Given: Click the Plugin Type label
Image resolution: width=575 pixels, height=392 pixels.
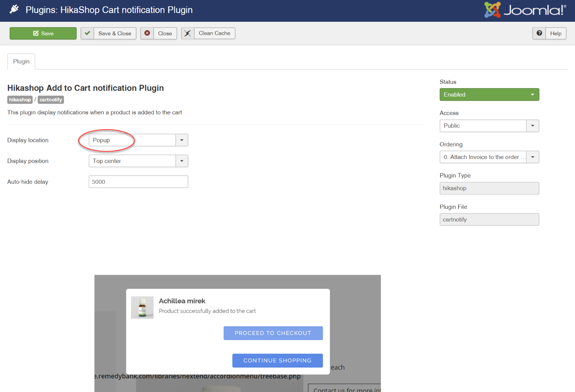Looking at the screenshot, I should click(x=455, y=176).
